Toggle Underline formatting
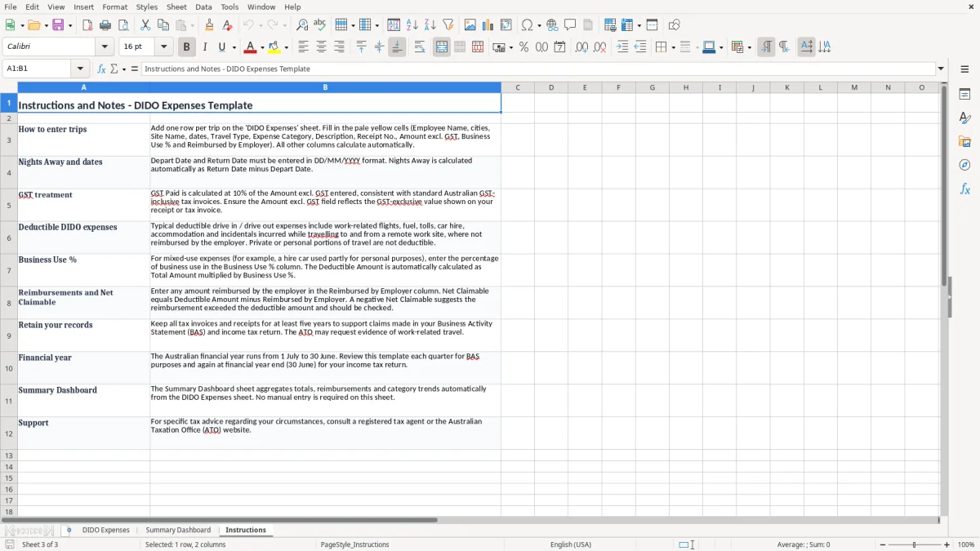Image resolution: width=980 pixels, height=551 pixels. click(221, 47)
